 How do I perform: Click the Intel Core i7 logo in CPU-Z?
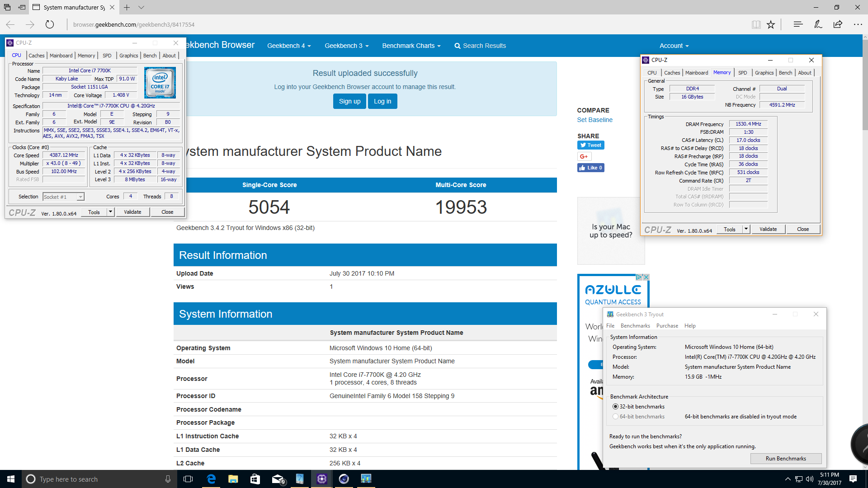[x=160, y=83]
